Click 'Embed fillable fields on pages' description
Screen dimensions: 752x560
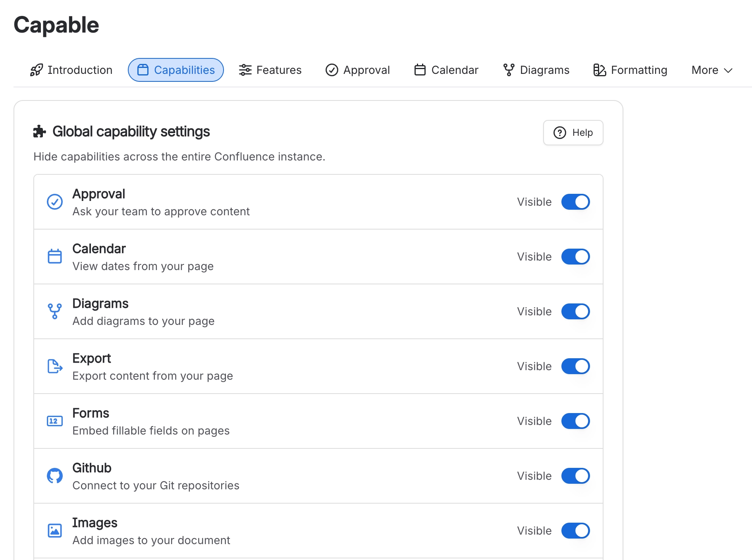pos(151,431)
